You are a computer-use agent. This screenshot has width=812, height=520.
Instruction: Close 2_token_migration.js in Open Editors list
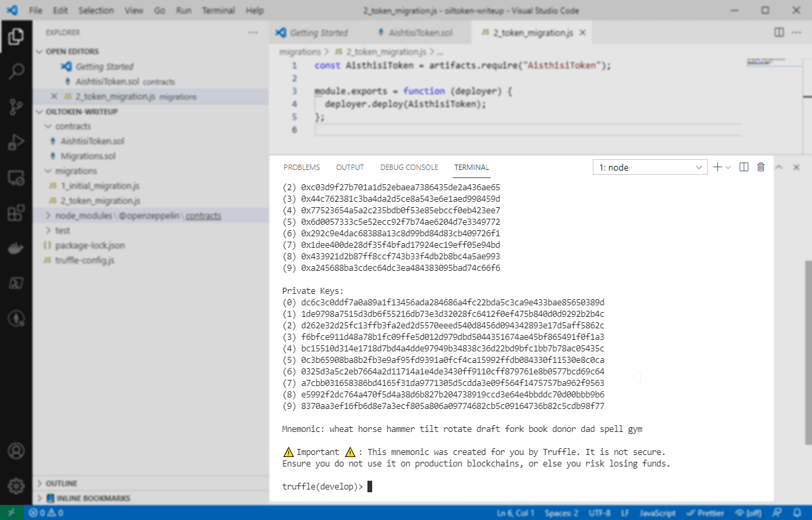coord(53,97)
